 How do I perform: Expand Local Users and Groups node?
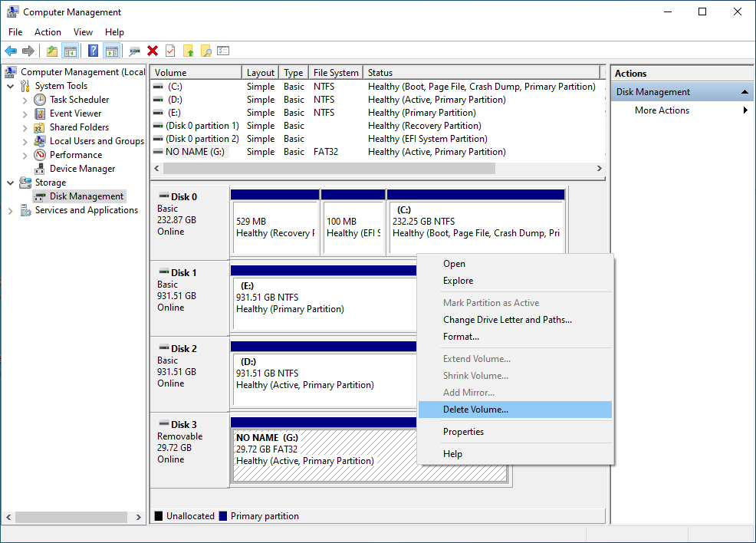(x=25, y=142)
